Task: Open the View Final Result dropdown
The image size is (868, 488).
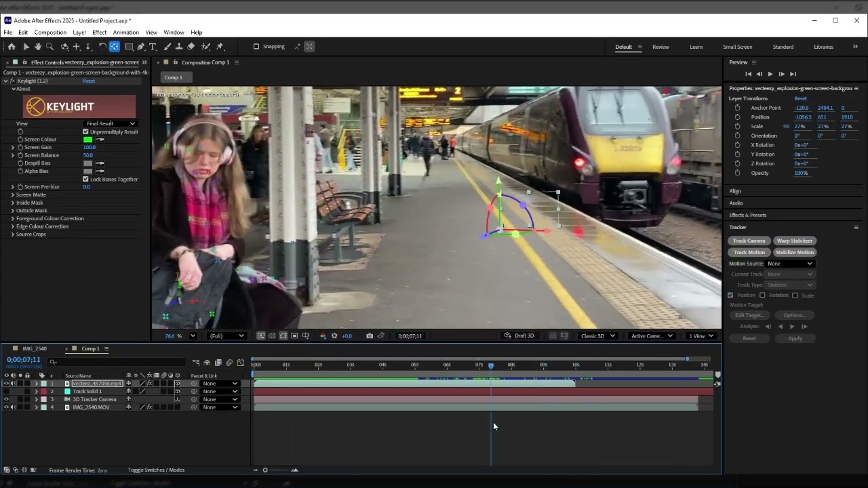Action: click(x=111, y=124)
